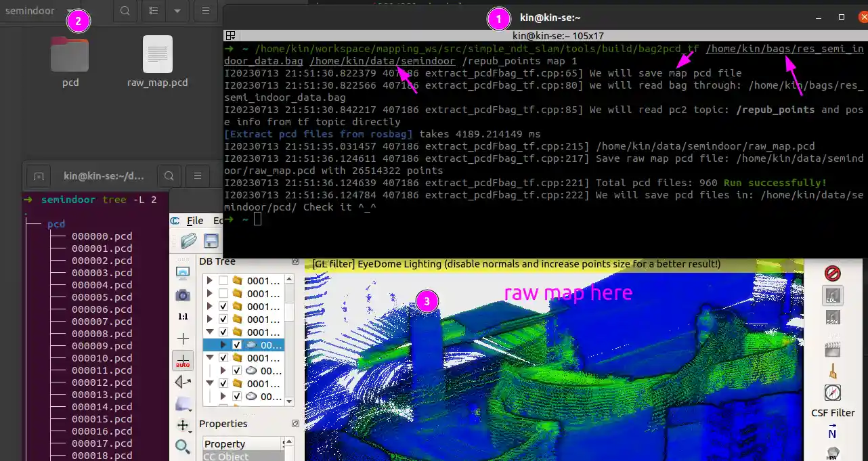Select the raw_map.pcd file
The height and width of the screenshot is (461, 868).
click(x=157, y=62)
